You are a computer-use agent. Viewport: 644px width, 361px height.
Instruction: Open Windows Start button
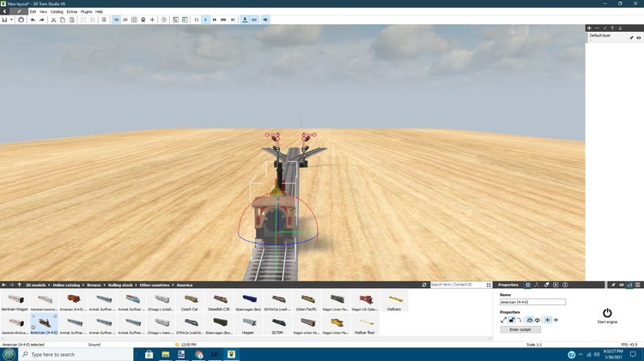coord(9,354)
